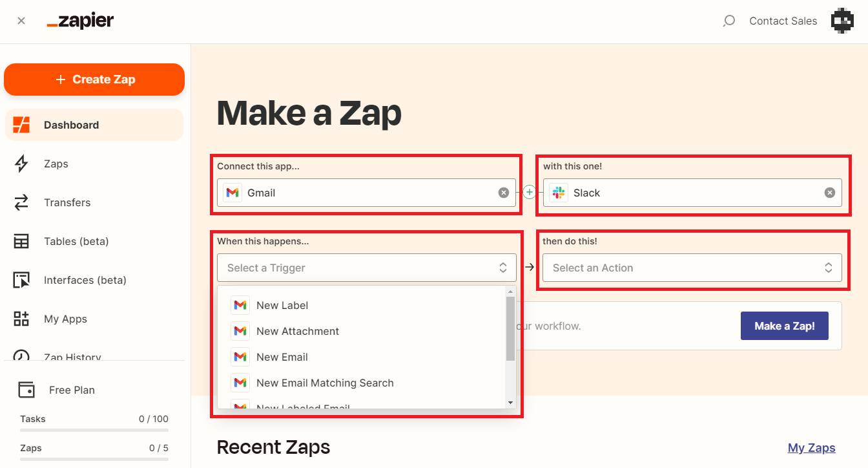This screenshot has height=468, width=868.
Task: Open the Transfers arrows icon
Action: [x=21, y=202]
